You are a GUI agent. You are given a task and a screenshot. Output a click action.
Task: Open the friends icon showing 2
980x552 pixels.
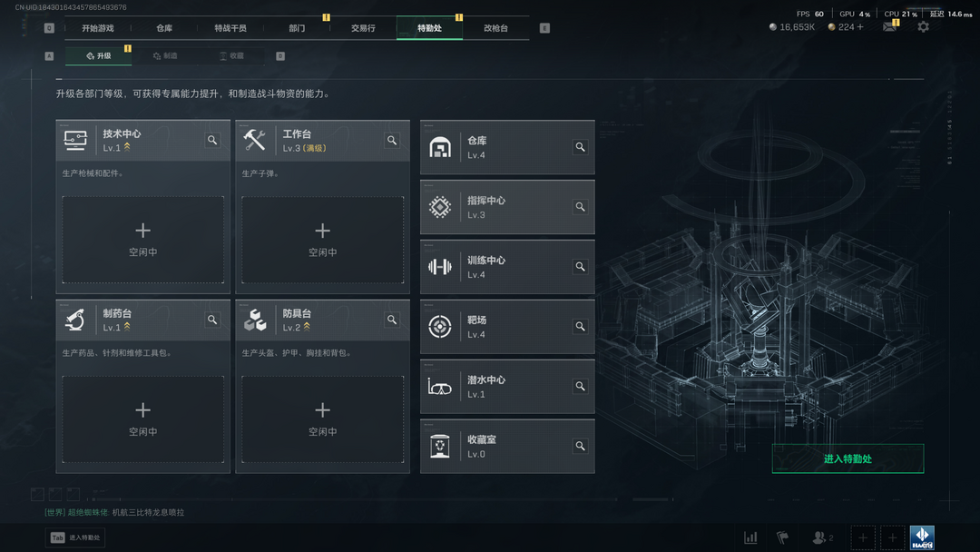(x=822, y=537)
